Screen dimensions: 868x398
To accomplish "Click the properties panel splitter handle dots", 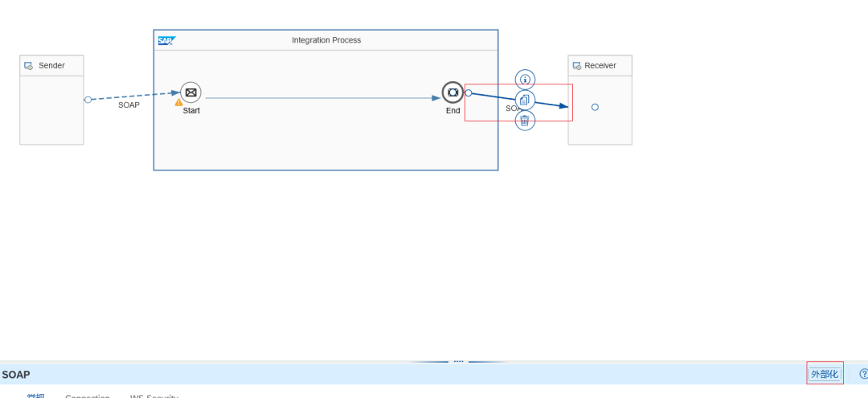I will (458, 361).
